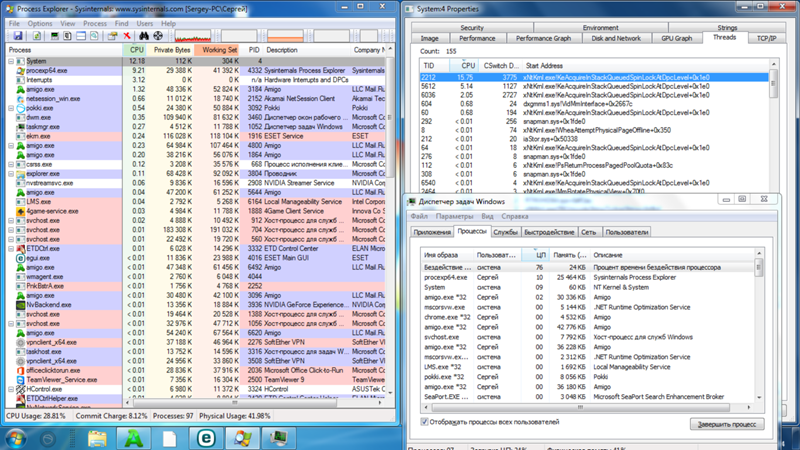The height and width of the screenshot is (450, 800).
Task: Select the netsession_win.exe process row
Action: 196,98
